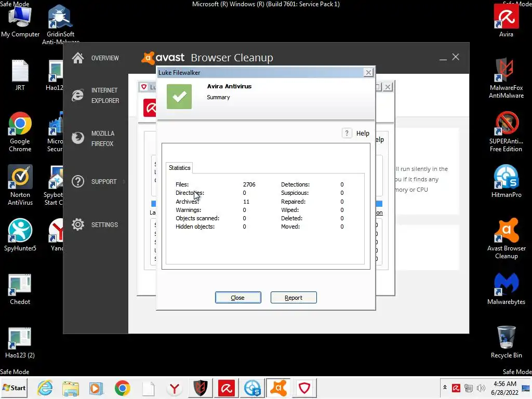Click the question mark help icon
The height and width of the screenshot is (399, 532).
(347, 134)
